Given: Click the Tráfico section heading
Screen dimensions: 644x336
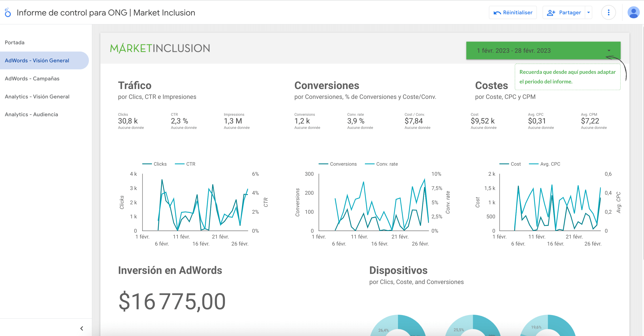Looking at the screenshot, I should 135,86.
